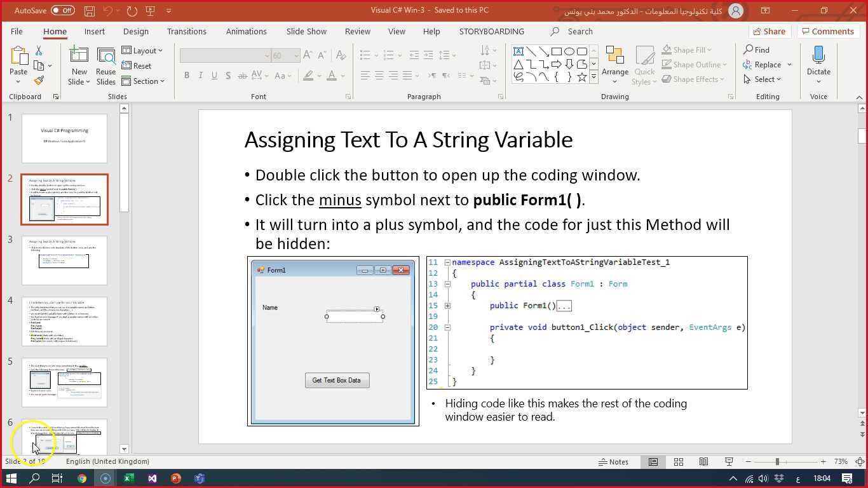Click the Find button
Viewport: 868px width, 488px height.
756,50
